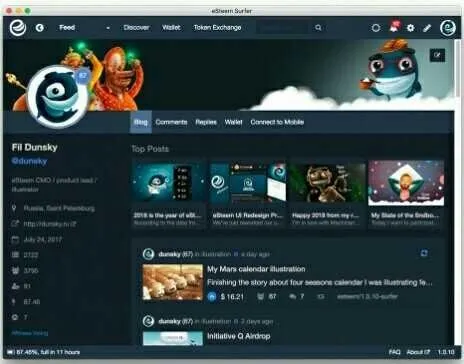The height and width of the screenshot is (364, 464).
Task: Click the search magnifier icon
Action: point(318,28)
